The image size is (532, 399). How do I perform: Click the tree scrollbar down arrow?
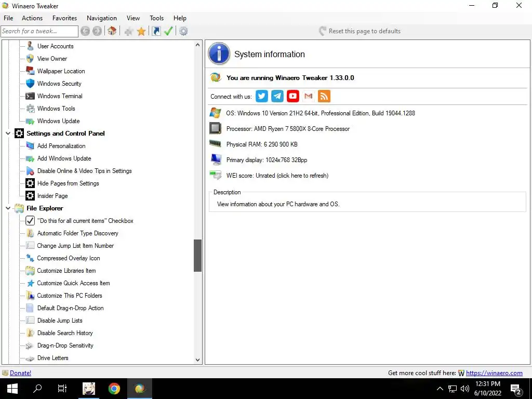tap(198, 360)
